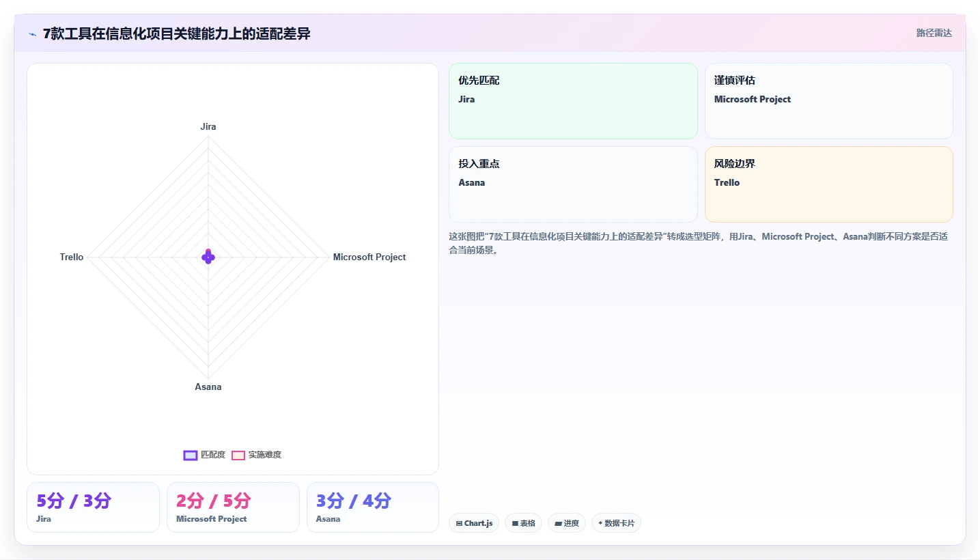Click the 实施难度 legend label
This screenshot has width=980, height=560.
pyautogui.click(x=265, y=455)
